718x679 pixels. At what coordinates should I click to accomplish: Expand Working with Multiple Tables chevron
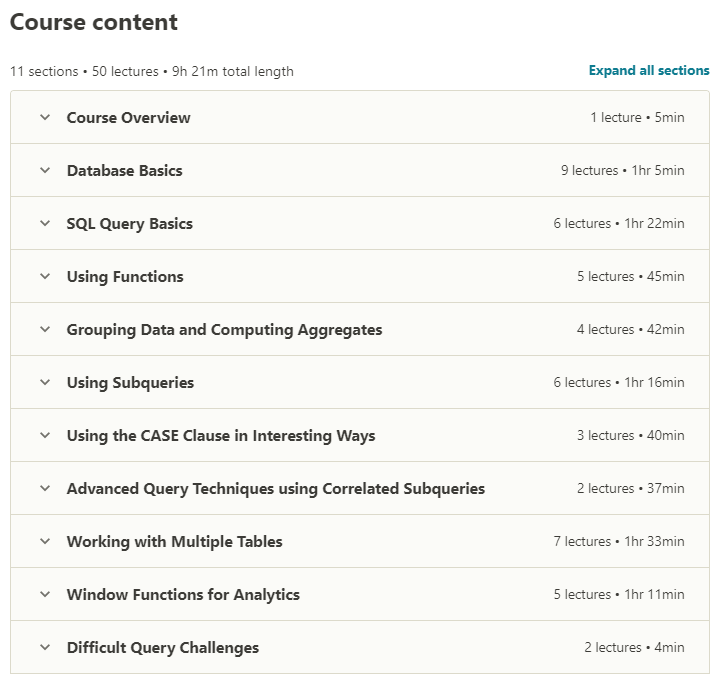tap(45, 542)
